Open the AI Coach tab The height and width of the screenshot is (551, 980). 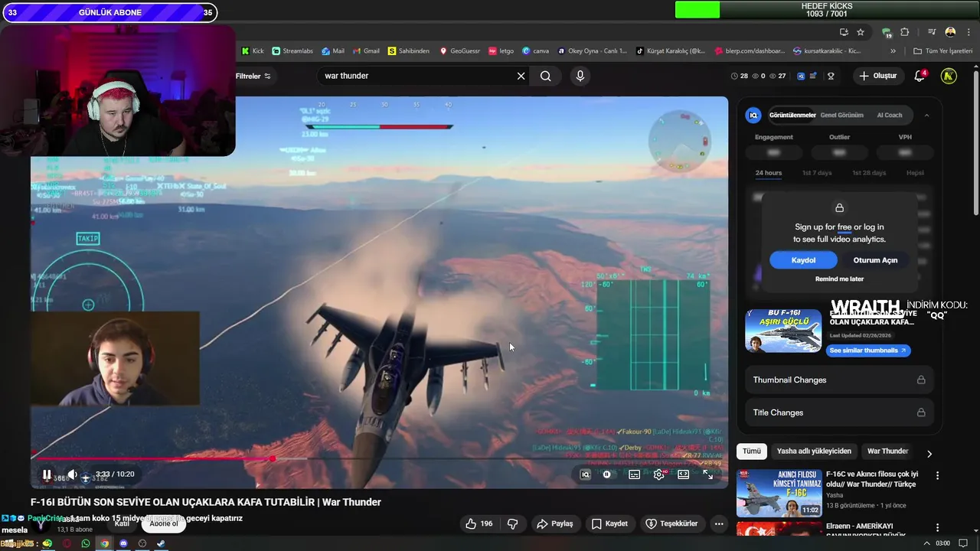coord(890,116)
